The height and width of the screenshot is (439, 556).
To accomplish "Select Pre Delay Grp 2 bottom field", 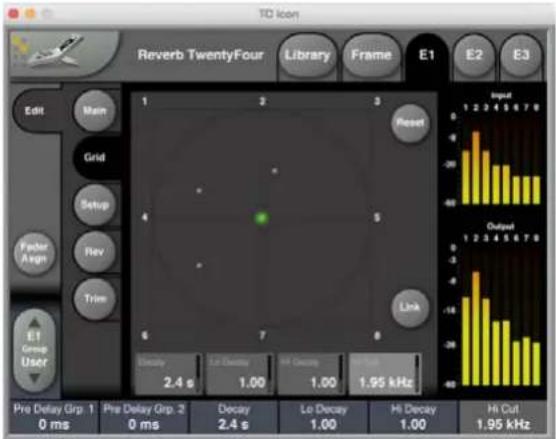I will [144, 417].
